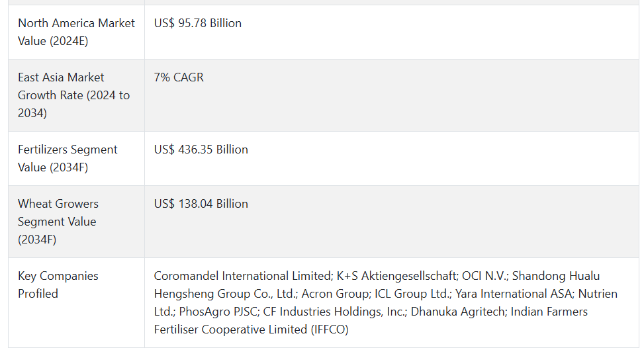Select the US$ 95.78 Billion value
Screen dimensions: 644x350
click(197, 23)
